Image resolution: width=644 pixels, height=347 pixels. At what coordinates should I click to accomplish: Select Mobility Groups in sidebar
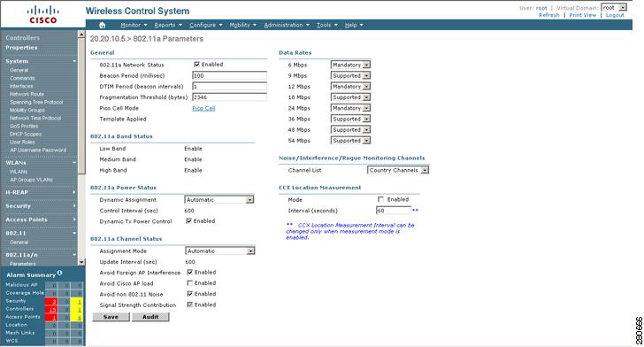[x=27, y=110]
